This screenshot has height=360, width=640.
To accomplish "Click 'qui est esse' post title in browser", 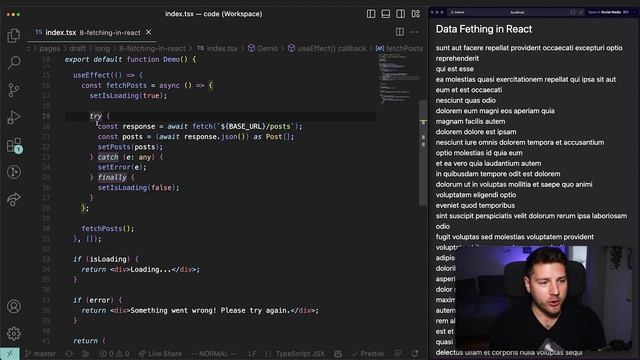I will (x=455, y=69).
